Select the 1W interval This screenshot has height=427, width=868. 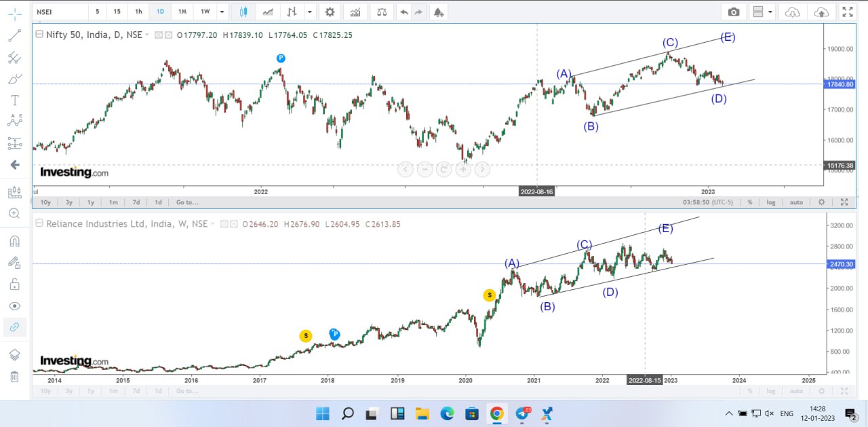(x=204, y=12)
